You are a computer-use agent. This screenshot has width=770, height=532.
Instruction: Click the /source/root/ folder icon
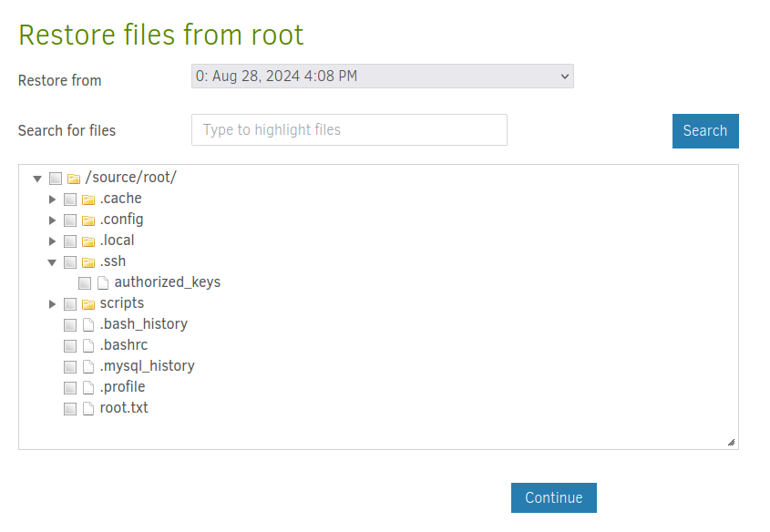coord(74,179)
